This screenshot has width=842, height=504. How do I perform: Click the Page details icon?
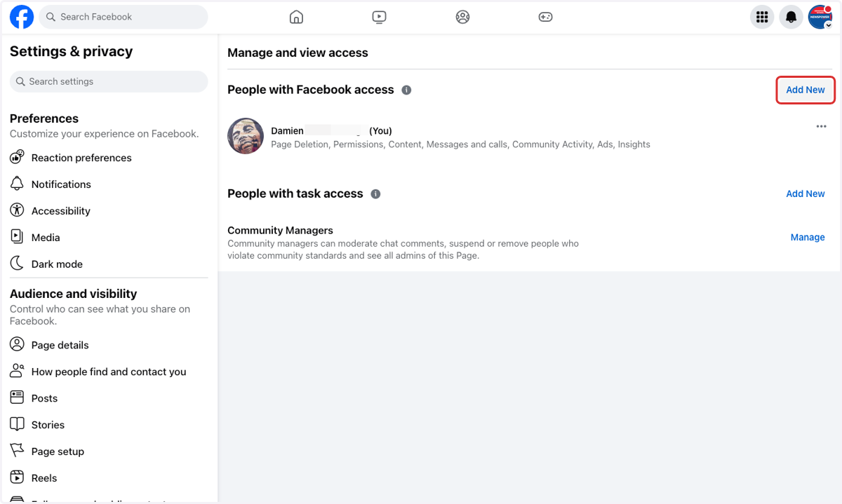[17, 344]
